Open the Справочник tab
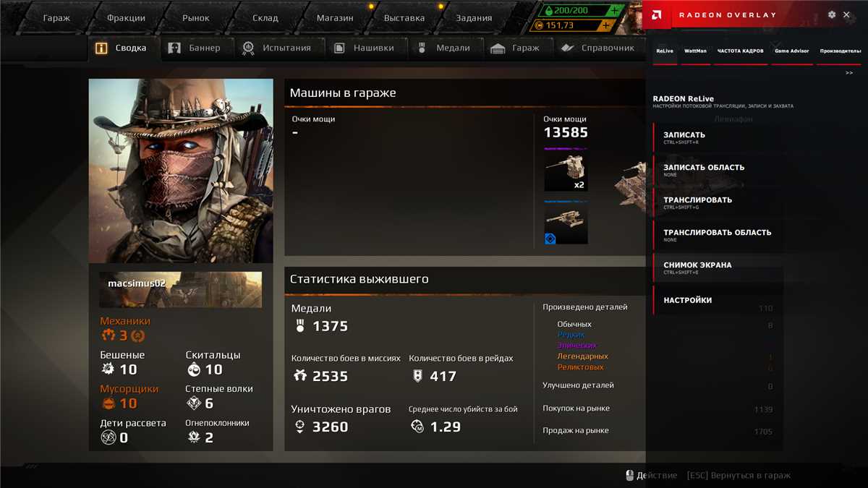868x488 pixels. tap(599, 48)
